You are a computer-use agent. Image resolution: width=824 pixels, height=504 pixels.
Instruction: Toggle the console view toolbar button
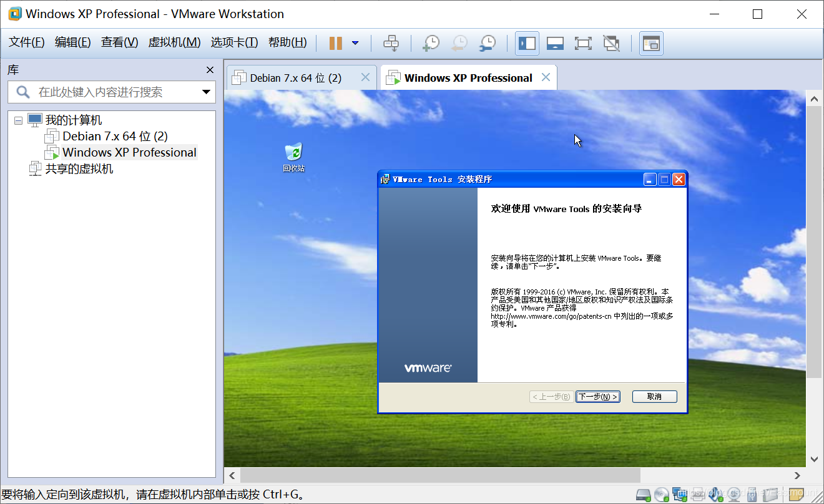[x=651, y=43]
